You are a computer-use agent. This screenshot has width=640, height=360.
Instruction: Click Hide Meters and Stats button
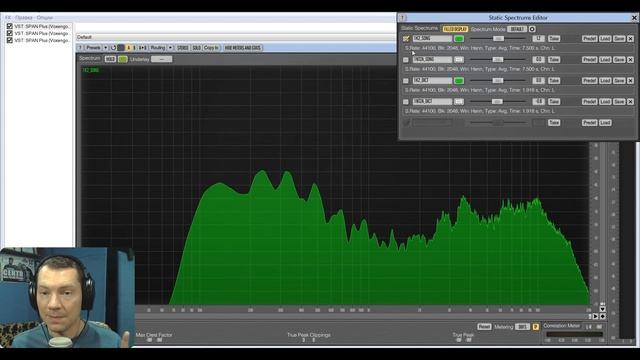(x=242, y=48)
